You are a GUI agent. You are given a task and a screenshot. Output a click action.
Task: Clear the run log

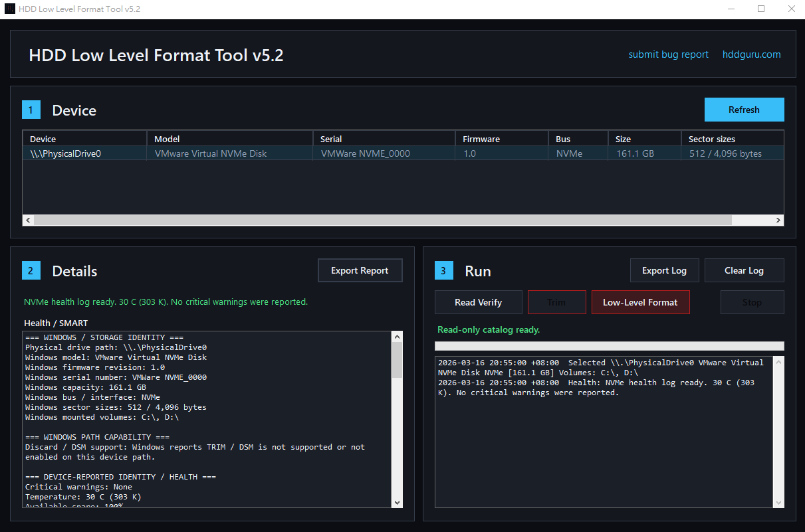[x=744, y=270]
